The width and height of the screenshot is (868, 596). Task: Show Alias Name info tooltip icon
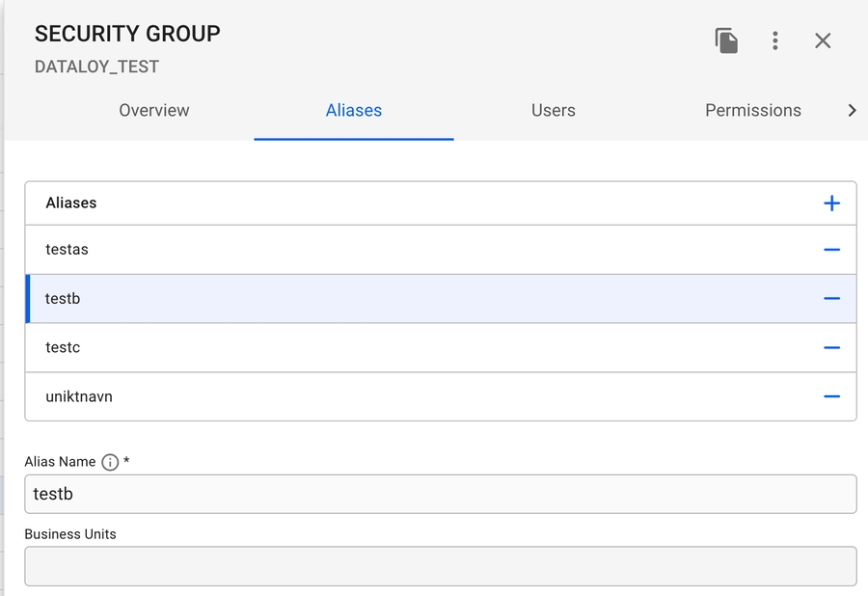pos(110,462)
